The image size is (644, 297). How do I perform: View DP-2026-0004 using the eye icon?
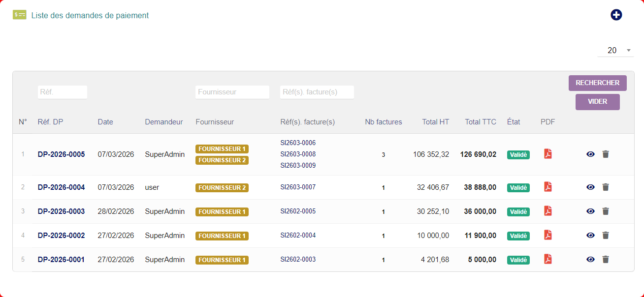point(590,187)
